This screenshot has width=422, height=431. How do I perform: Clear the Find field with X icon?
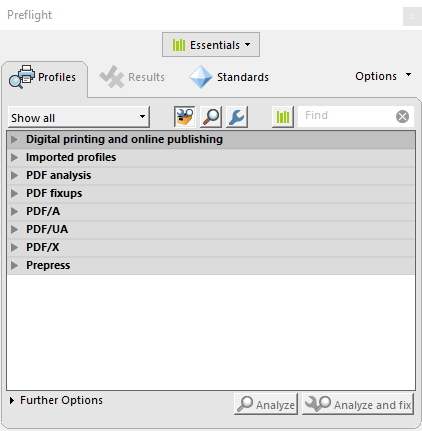click(x=402, y=116)
